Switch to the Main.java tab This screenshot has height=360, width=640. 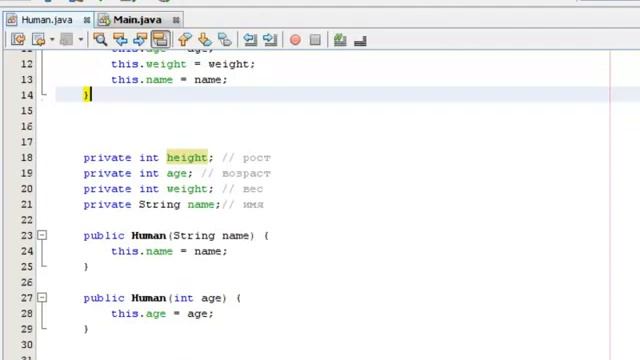click(x=137, y=20)
